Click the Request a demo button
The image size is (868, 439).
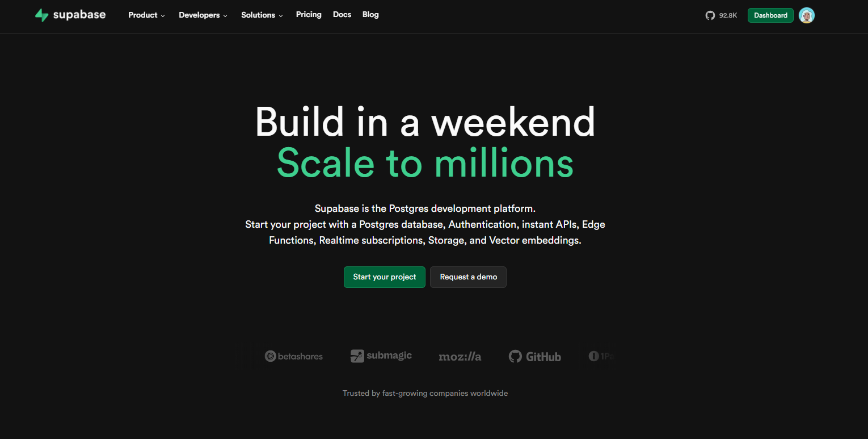point(468,277)
